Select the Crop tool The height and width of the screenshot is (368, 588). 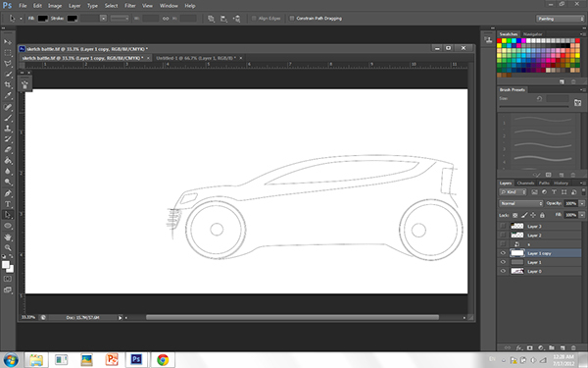pyautogui.click(x=8, y=84)
